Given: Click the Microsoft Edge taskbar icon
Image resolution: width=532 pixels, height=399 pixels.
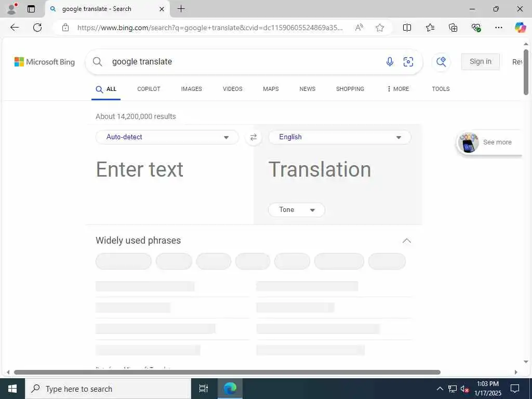Looking at the screenshot, I should pyautogui.click(x=230, y=389).
